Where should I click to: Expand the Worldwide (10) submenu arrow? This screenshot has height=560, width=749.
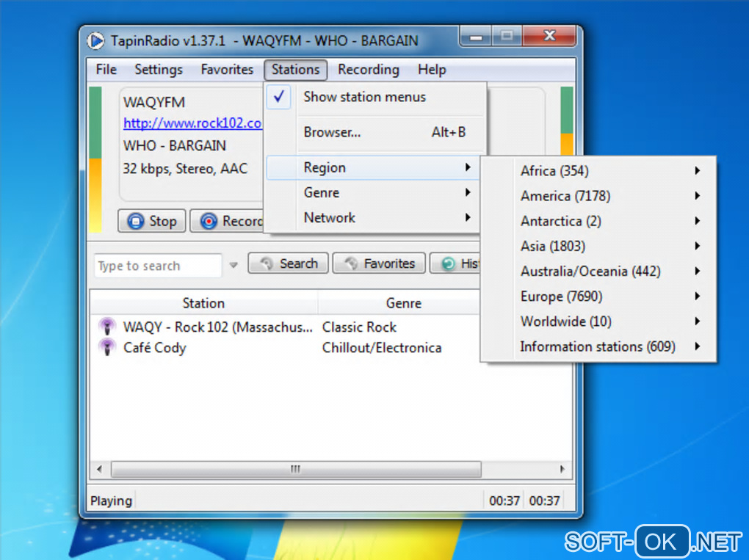coord(698,321)
